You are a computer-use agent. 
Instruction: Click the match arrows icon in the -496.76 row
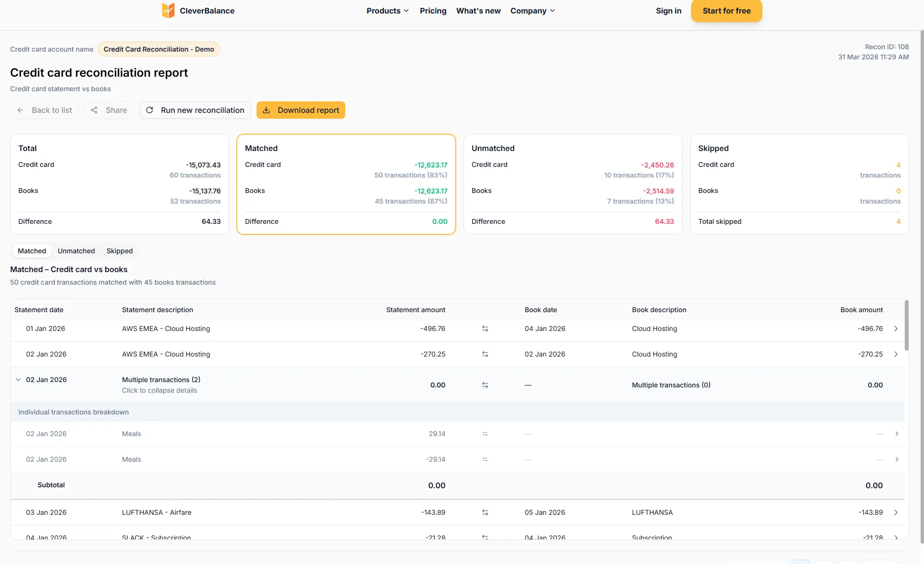485,329
